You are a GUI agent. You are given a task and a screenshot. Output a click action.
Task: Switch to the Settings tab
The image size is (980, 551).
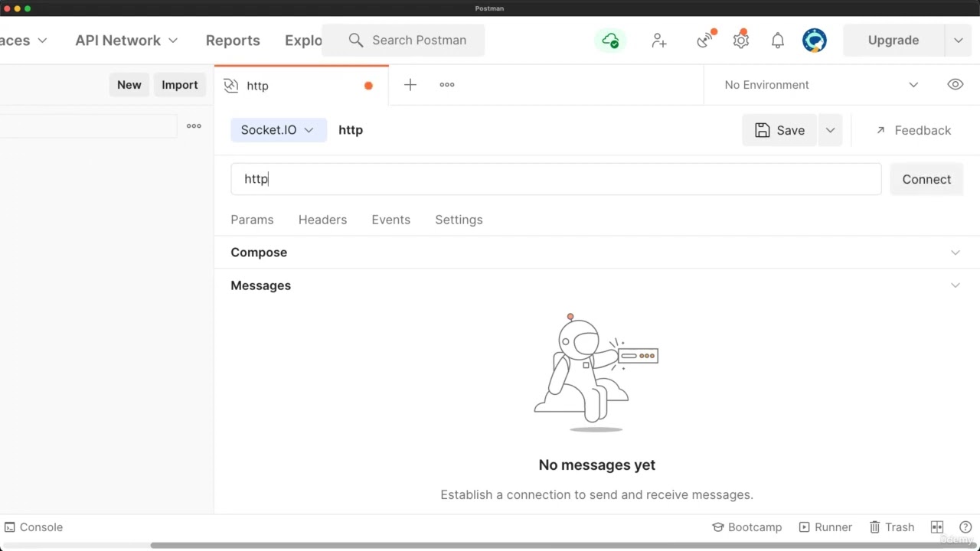click(x=459, y=220)
